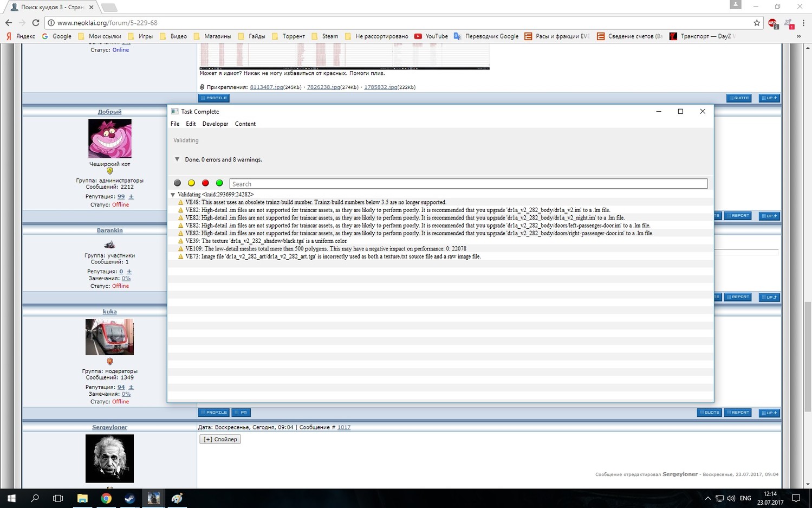Image resolution: width=812 pixels, height=508 pixels.
Task: Click the Adblock extension icon
Action: [772, 23]
